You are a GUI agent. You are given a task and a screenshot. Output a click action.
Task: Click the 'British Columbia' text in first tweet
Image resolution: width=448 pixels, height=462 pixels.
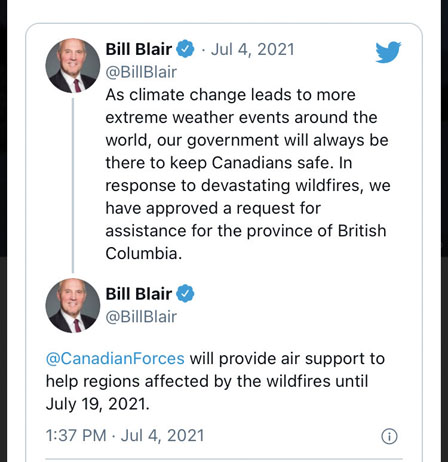246,242
